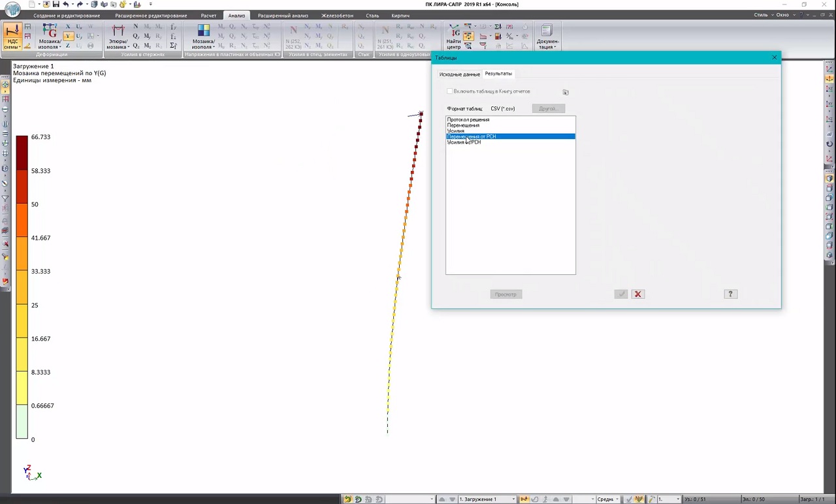Check 'Включить таблицу в Книгу отчетов'
The width and height of the screenshot is (836, 504).
pyautogui.click(x=450, y=91)
